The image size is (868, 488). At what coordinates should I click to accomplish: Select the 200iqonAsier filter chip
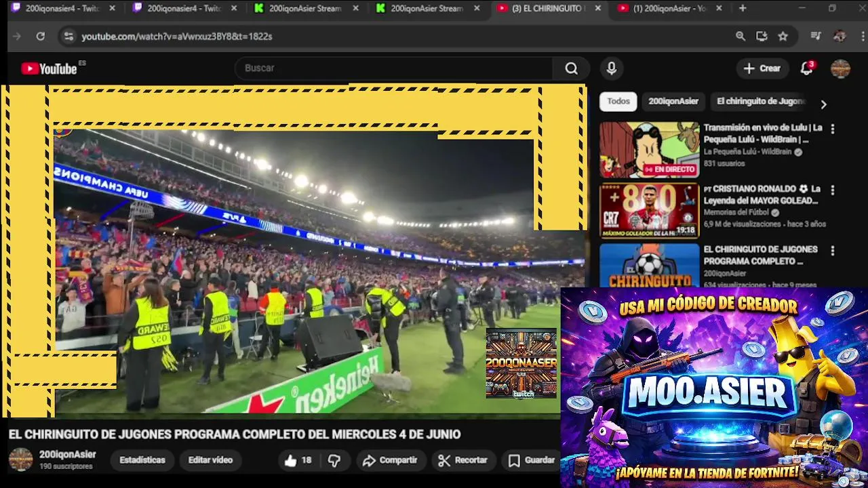673,102
